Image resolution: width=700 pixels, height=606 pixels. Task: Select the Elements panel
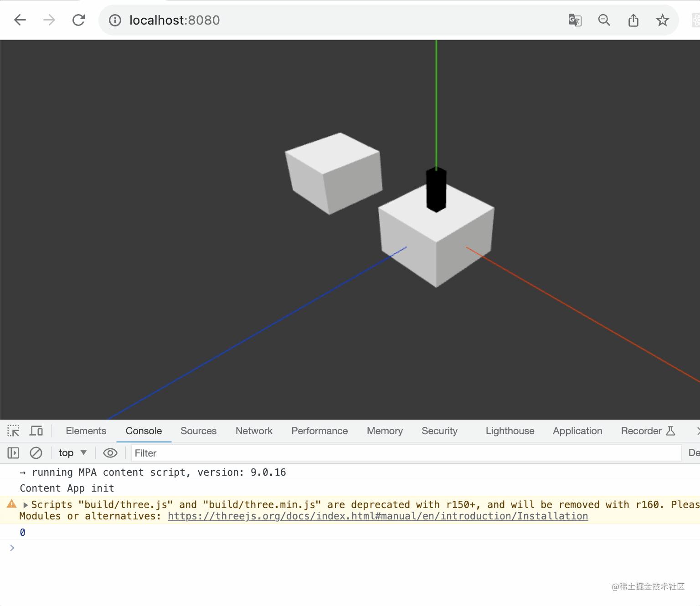(x=86, y=431)
